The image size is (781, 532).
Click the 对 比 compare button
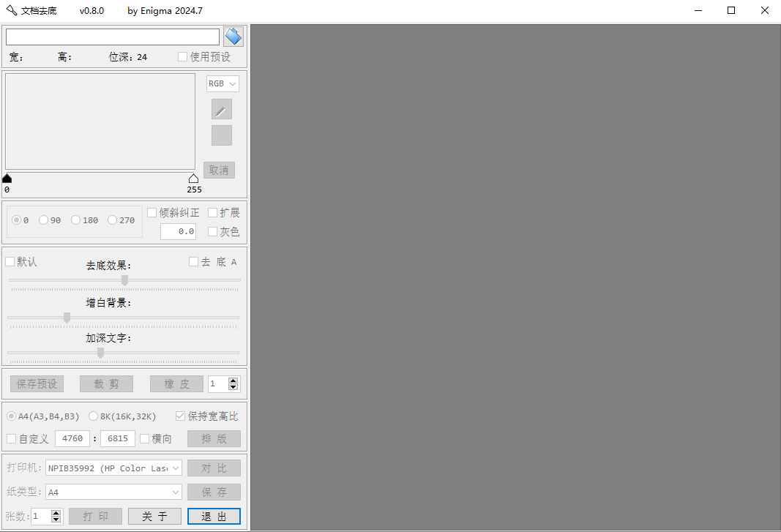tap(214, 468)
